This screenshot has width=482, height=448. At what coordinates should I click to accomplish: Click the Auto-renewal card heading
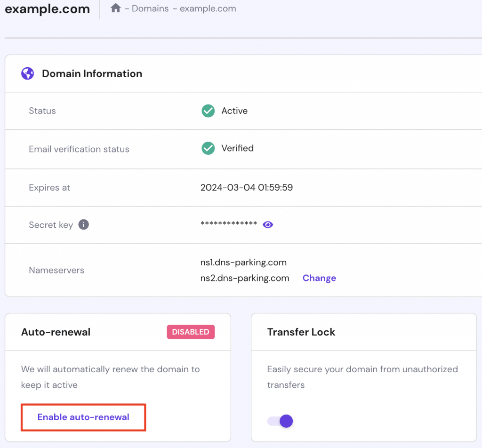(x=56, y=332)
